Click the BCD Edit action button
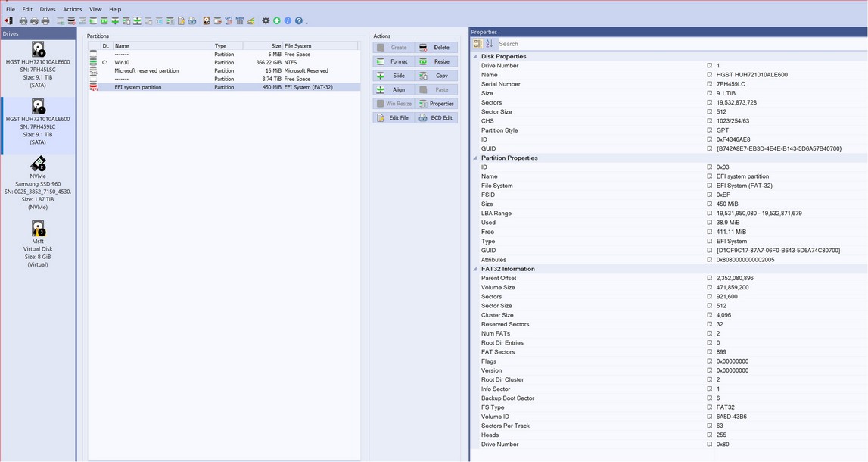This screenshot has height=462, width=868. [436, 118]
